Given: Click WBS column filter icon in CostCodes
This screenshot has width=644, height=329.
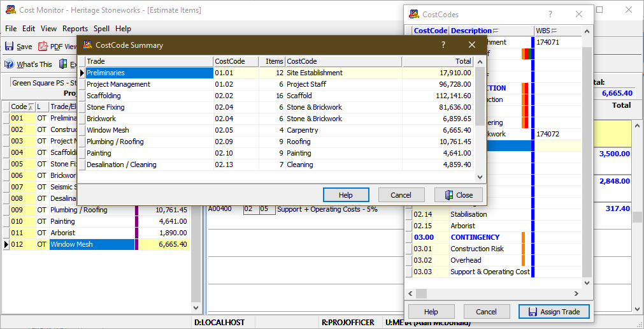Looking at the screenshot, I should pos(554,31).
